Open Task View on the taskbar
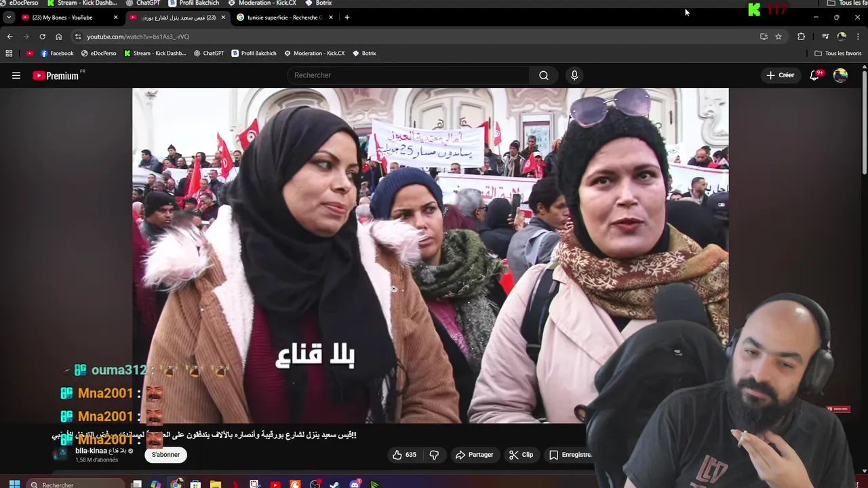 [136, 484]
